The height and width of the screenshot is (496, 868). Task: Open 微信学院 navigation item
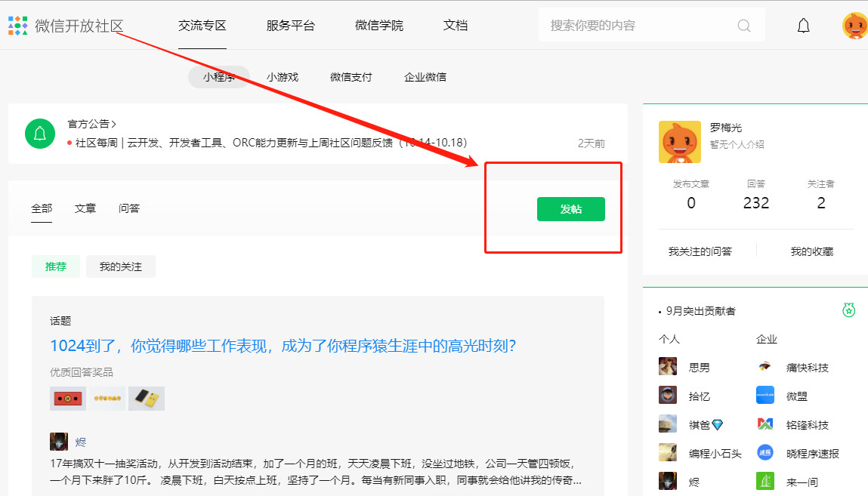(379, 26)
